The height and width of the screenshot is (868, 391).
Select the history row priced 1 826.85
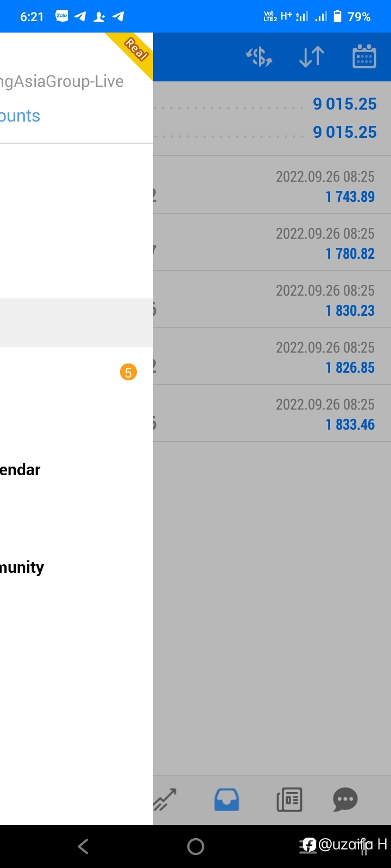click(x=272, y=356)
